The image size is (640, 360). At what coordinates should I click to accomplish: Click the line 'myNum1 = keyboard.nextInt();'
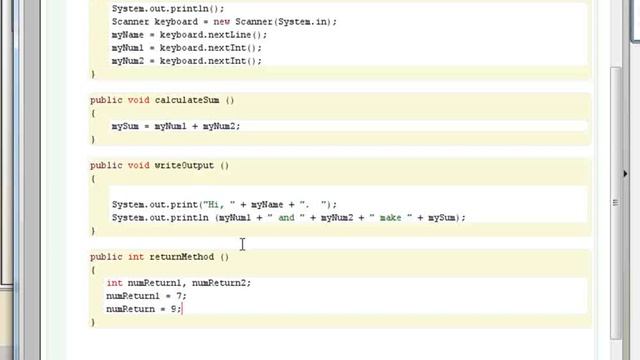(x=187, y=48)
